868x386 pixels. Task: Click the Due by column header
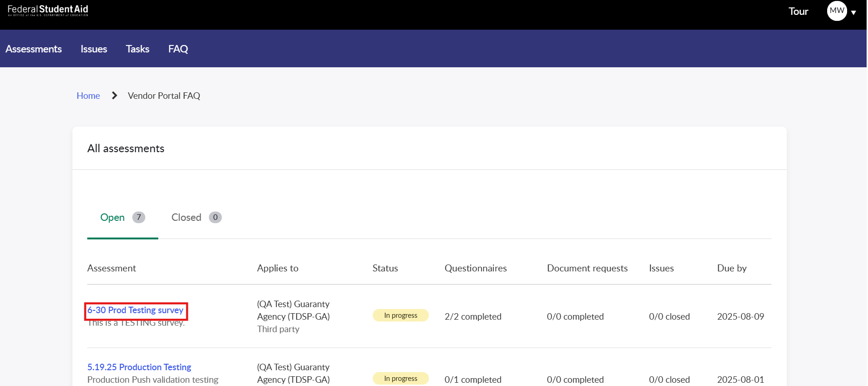click(732, 268)
